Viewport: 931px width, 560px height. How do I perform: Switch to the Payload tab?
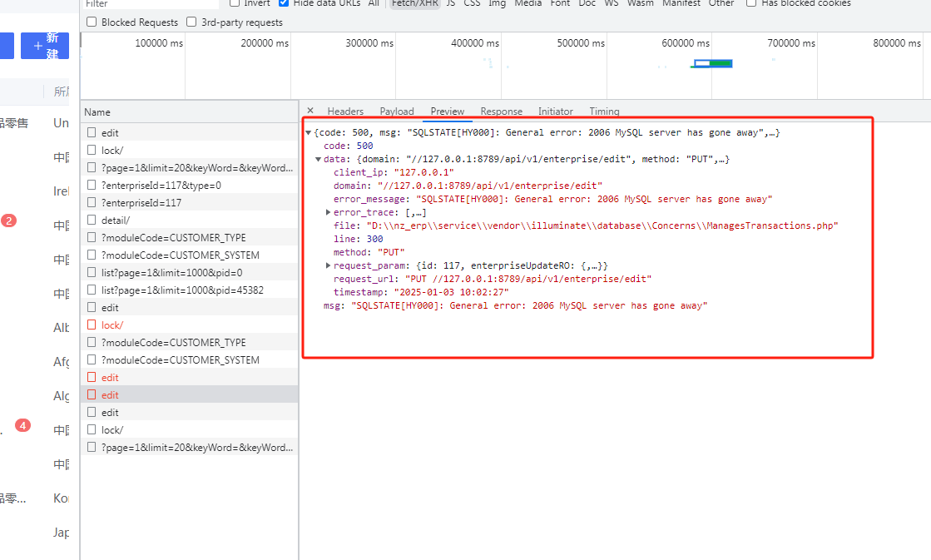point(397,111)
